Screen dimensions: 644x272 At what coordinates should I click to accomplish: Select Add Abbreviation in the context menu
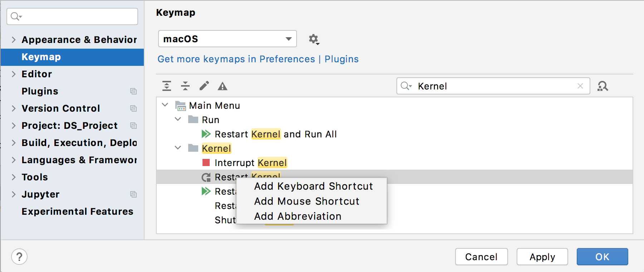tap(298, 216)
